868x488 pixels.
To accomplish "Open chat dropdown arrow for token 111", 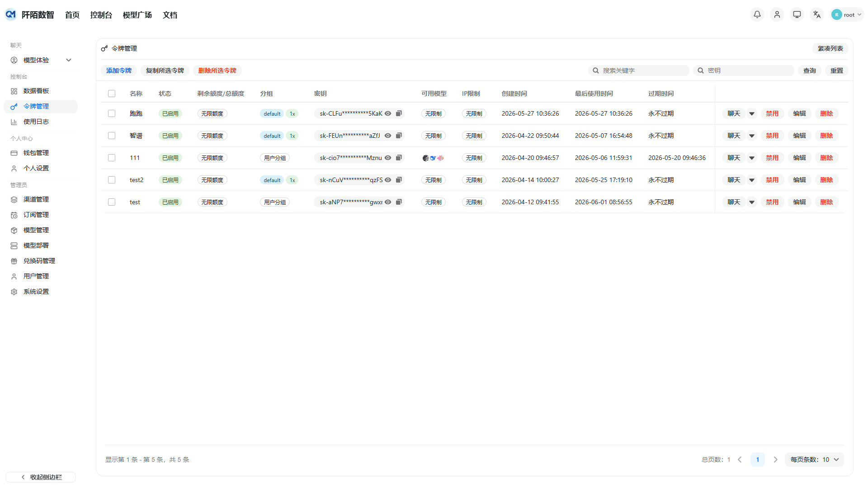I will click(x=752, y=158).
